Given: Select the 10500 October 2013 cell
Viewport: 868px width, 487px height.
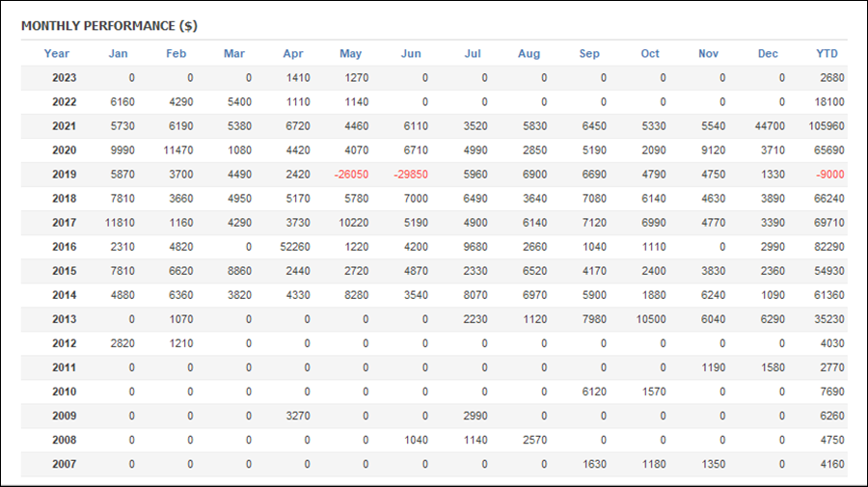Looking at the screenshot, I should coord(651,319).
